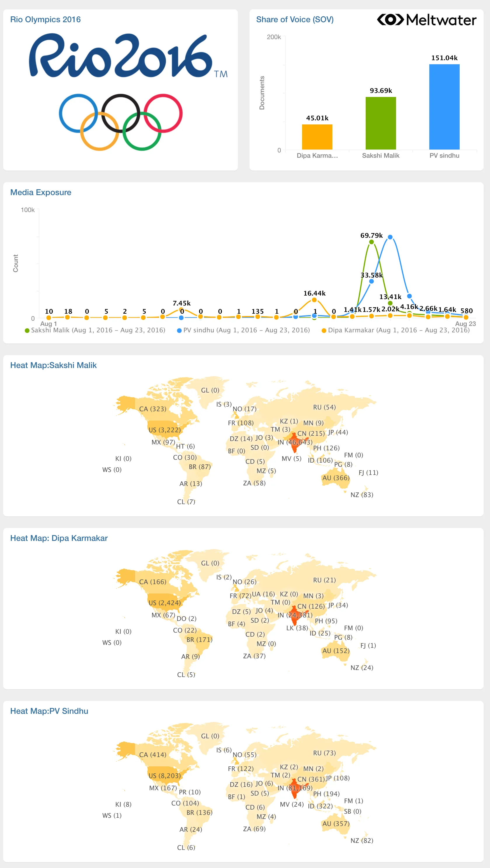Screen dimensions: 490x868
Task: Click ID (322) on PV Sindhu map
Action: click(x=320, y=806)
